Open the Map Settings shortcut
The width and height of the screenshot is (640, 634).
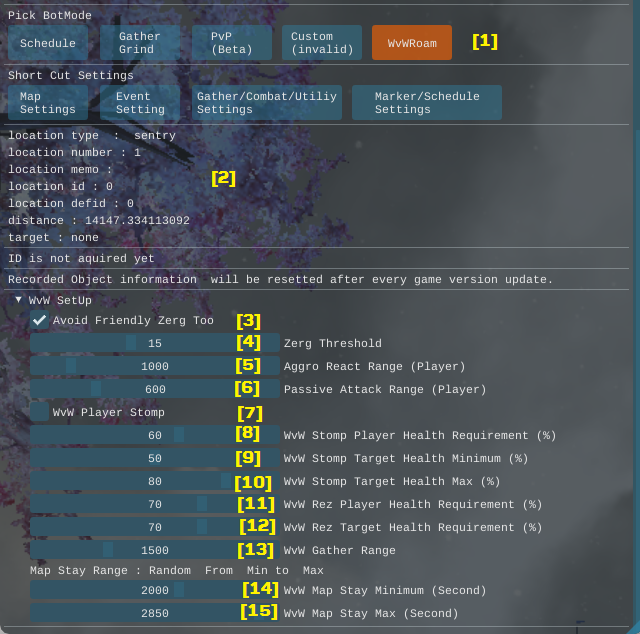48,103
